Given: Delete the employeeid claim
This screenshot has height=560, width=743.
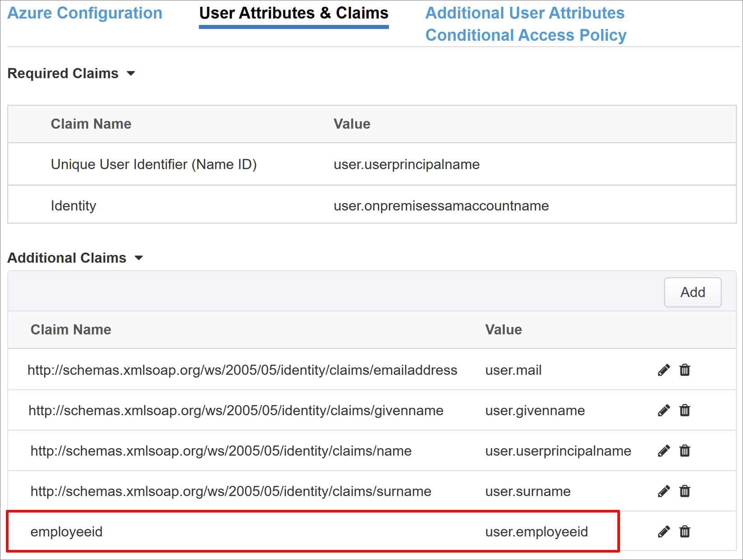Looking at the screenshot, I should 684,531.
